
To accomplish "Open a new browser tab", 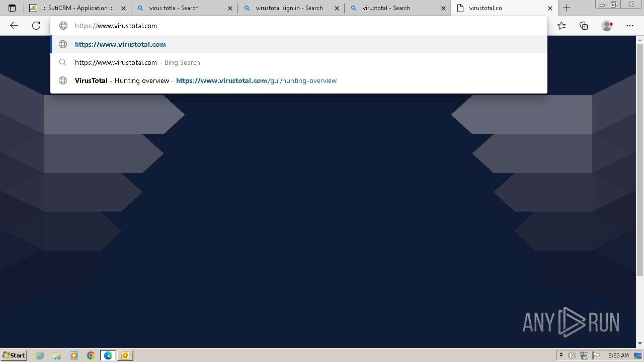I will pyautogui.click(x=567, y=8).
